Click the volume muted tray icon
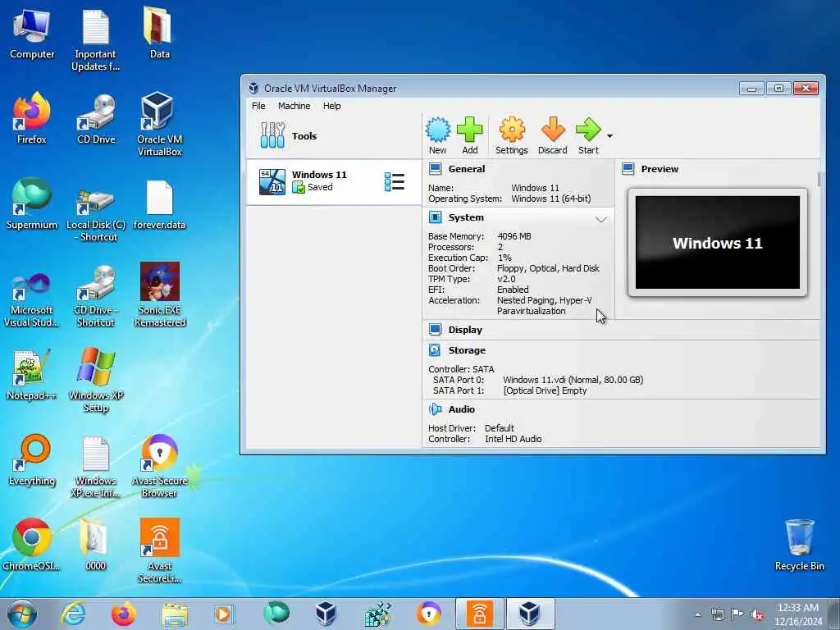This screenshot has width=840, height=630. (x=757, y=614)
